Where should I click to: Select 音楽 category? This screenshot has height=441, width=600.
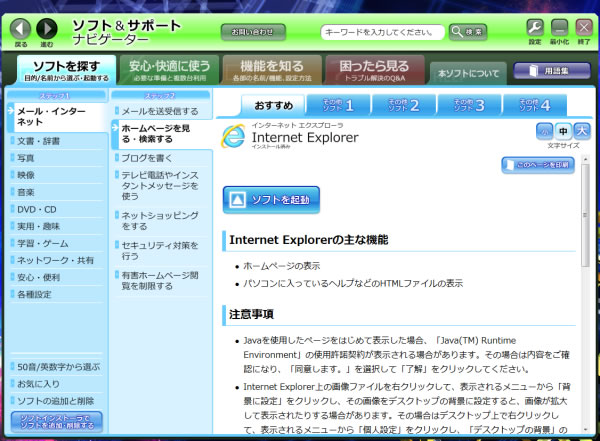(x=57, y=192)
